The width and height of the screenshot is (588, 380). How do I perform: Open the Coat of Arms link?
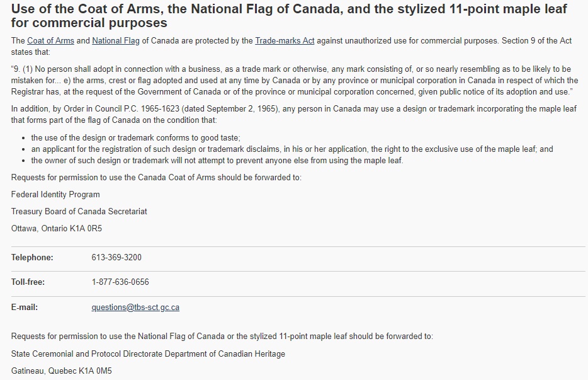pyautogui.click(x=50, y=40)
